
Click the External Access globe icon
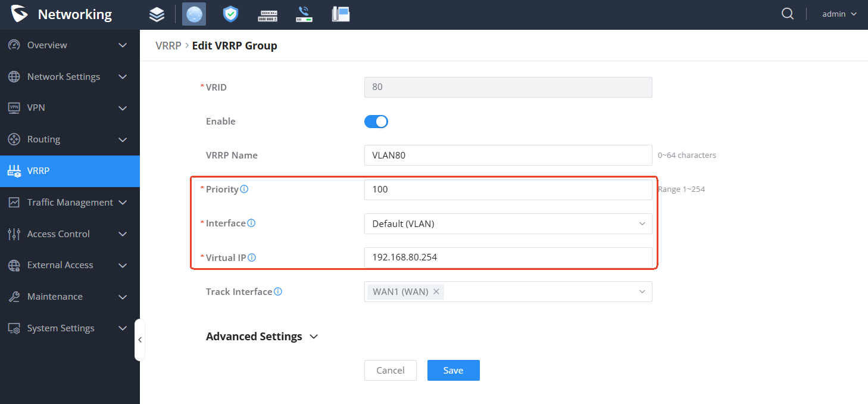[14, 265]
